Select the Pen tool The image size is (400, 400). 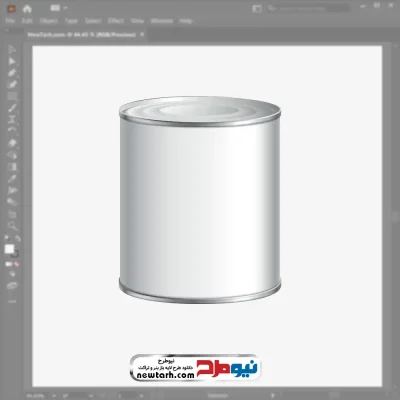[12, 73]
